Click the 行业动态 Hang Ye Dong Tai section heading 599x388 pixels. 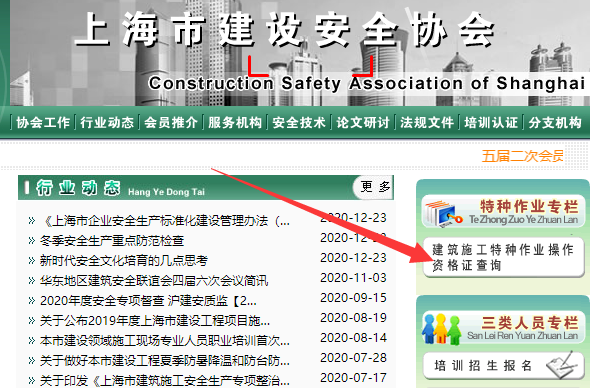coord(120,188)
